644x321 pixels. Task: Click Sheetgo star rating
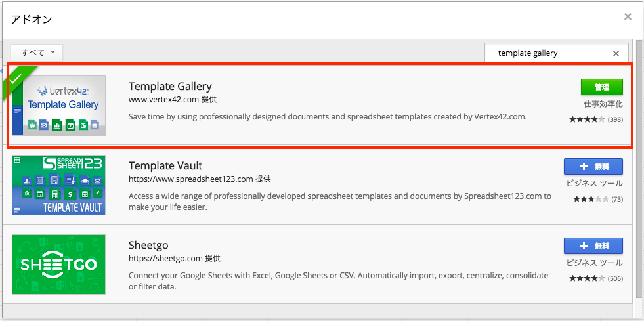tap(587, 279)
